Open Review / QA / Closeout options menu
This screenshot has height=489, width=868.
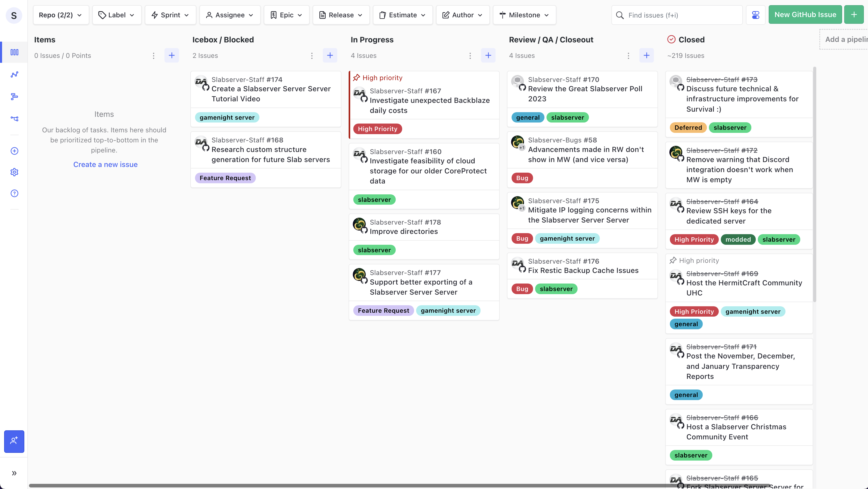(628, 56)
